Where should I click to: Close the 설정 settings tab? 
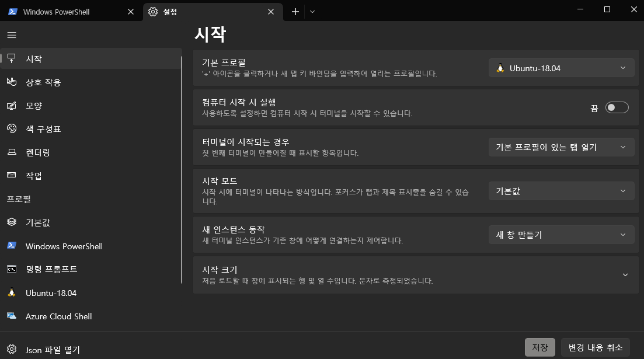point(271,12)
